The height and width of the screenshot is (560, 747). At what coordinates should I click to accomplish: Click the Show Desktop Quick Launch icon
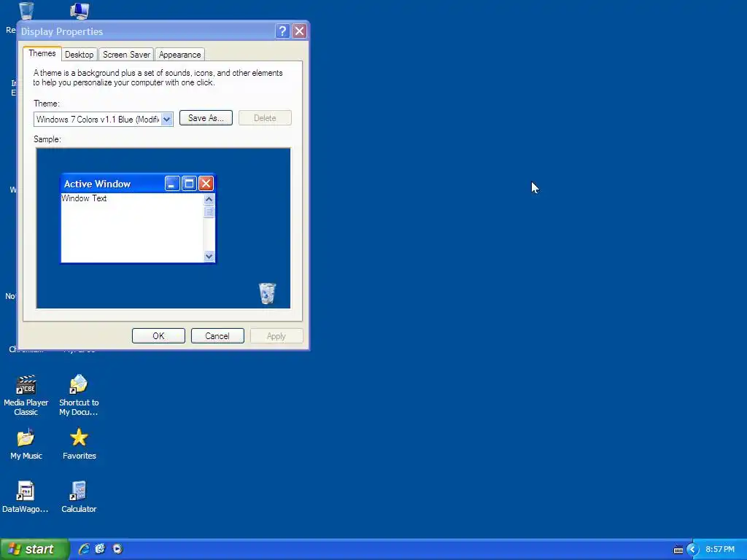[100, 549]
